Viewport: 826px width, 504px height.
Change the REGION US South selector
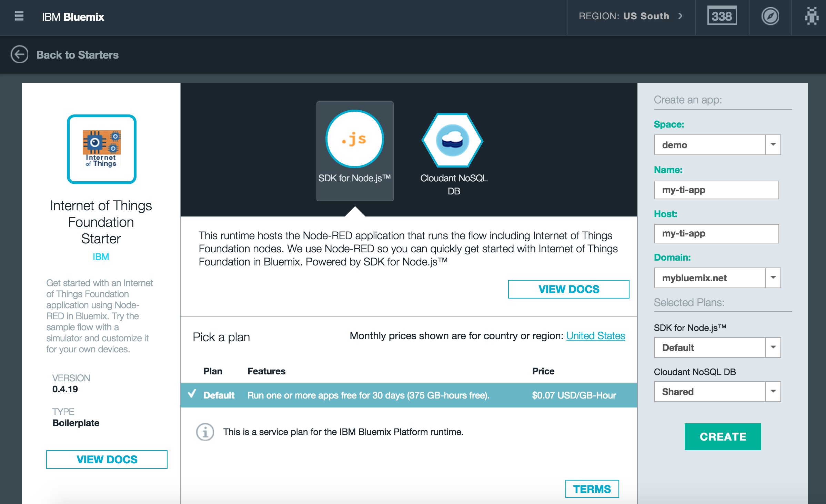[630, 16]
